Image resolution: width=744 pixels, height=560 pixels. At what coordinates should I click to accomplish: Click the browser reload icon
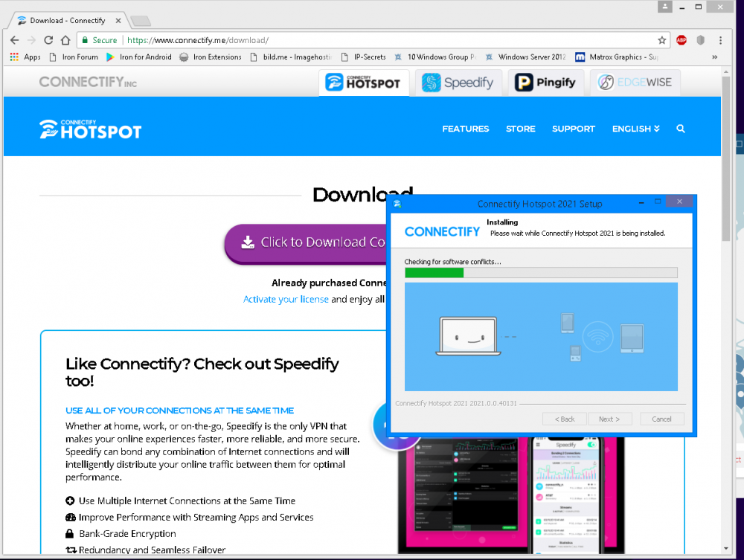point(48,40)
